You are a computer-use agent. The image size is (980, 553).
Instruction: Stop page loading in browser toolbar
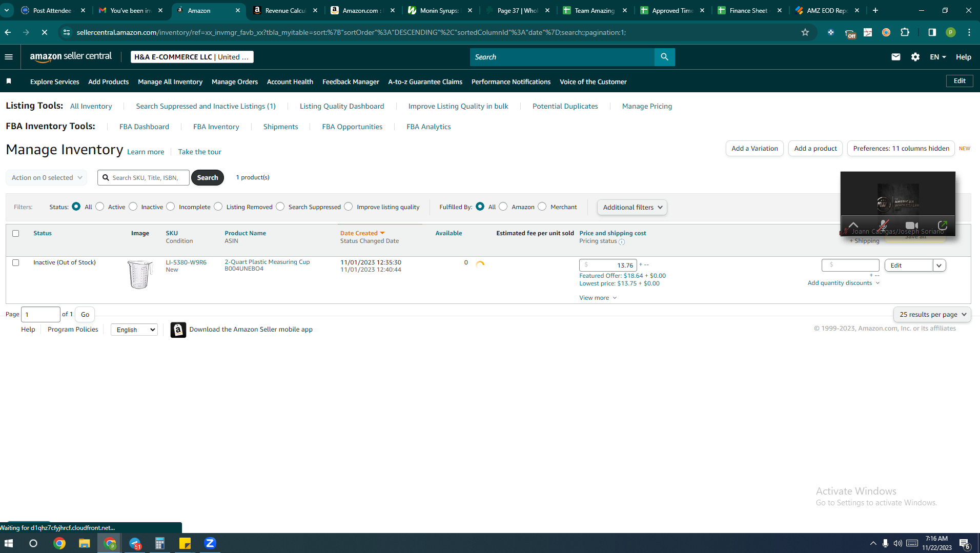45,32
